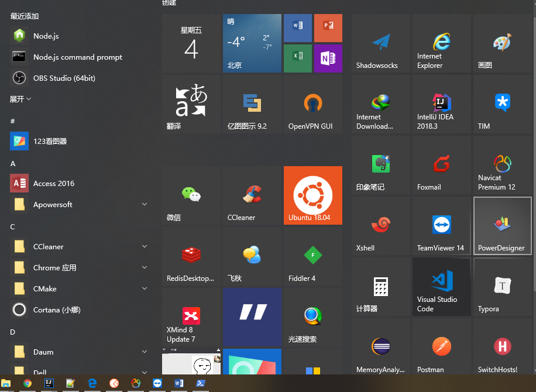Open 123看图器 from app list
This screenshot has width=536, height=392.
click(x=80, y=141)
